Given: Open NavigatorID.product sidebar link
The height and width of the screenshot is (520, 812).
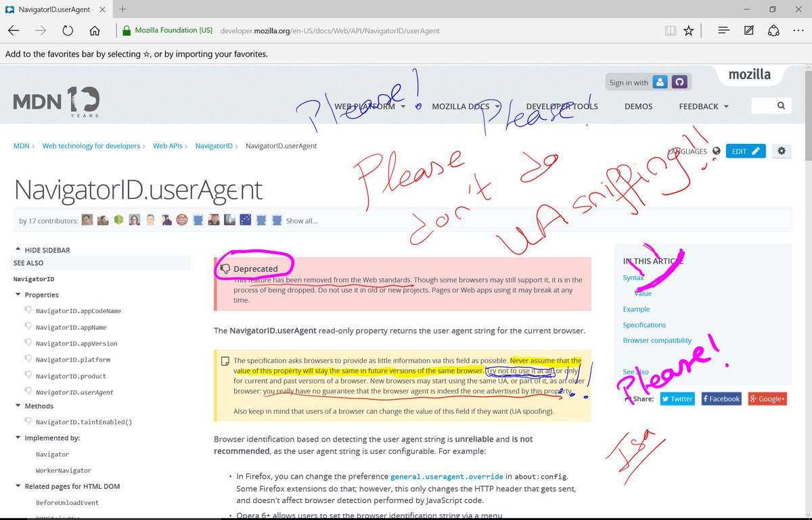Looking at the screenshot, I should coord(70,376).
